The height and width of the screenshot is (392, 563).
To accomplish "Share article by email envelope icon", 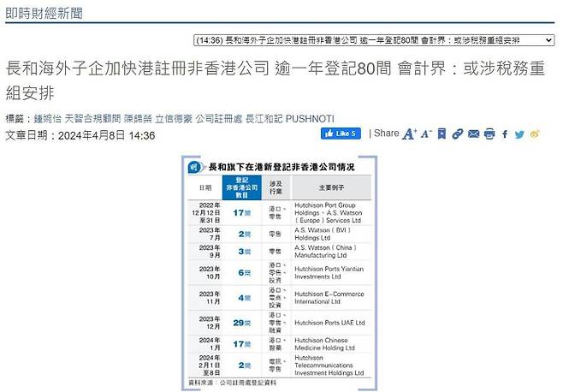I will (x=474, y=134).
